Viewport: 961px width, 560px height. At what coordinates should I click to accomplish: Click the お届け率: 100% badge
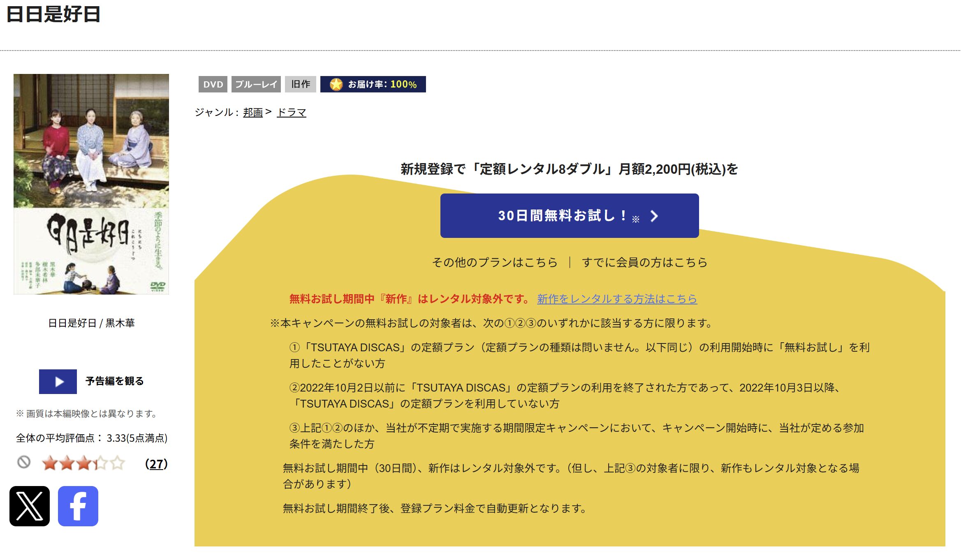pyautogui.click(x=373, y=84)
